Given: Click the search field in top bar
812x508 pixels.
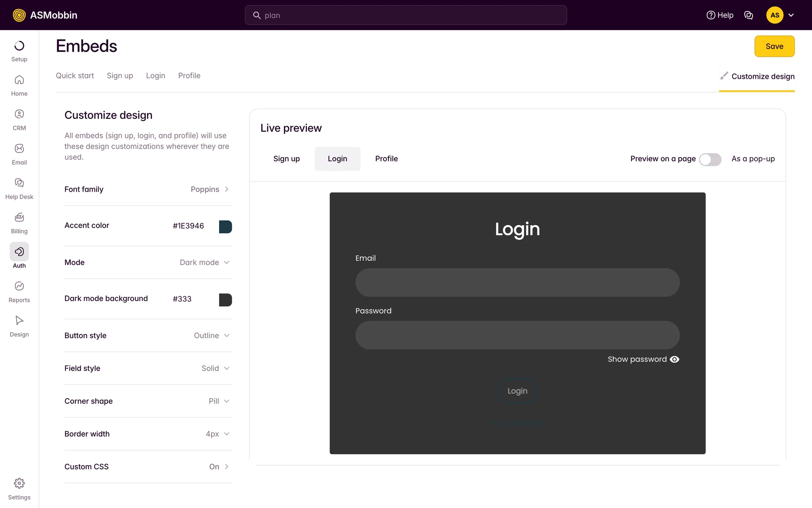Looking at the screenshot, I should 406,15.
